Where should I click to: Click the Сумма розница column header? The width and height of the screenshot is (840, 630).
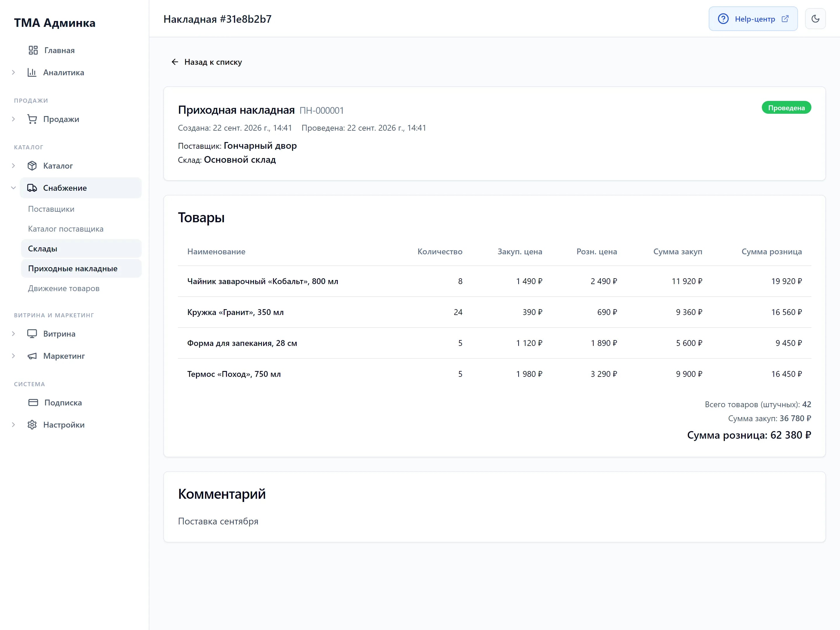point(772,251)
